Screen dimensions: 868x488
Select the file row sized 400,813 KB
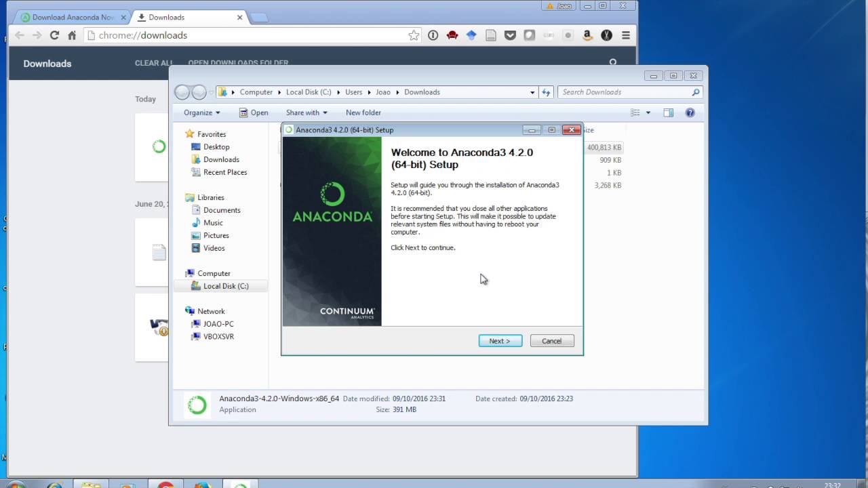604,147
